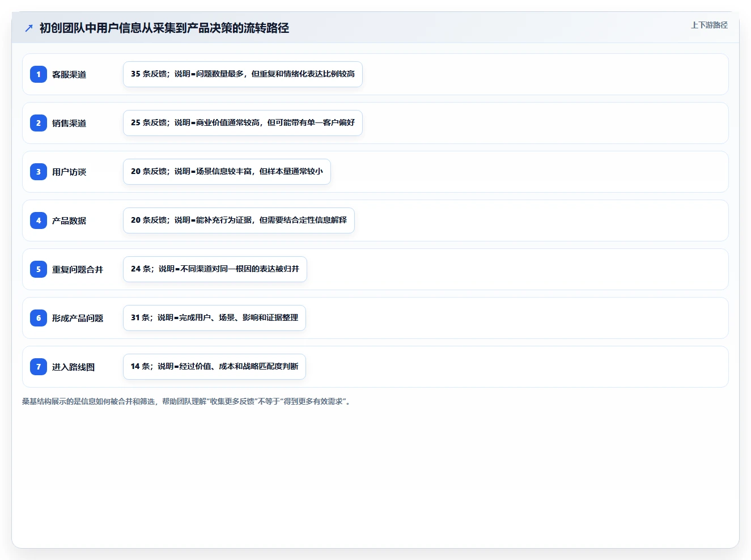Click the 销售渠道 label
This screenshot has width=751, height=560.
69,123
